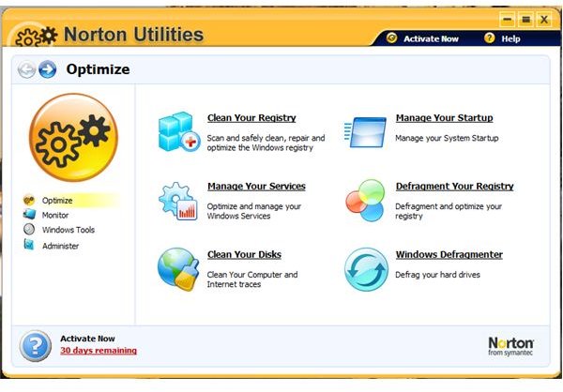Image resolution: width=563 pixels, height=392 pixels.
Task: Click the Monitor sidebar icon
Action: tap(29, 215)
